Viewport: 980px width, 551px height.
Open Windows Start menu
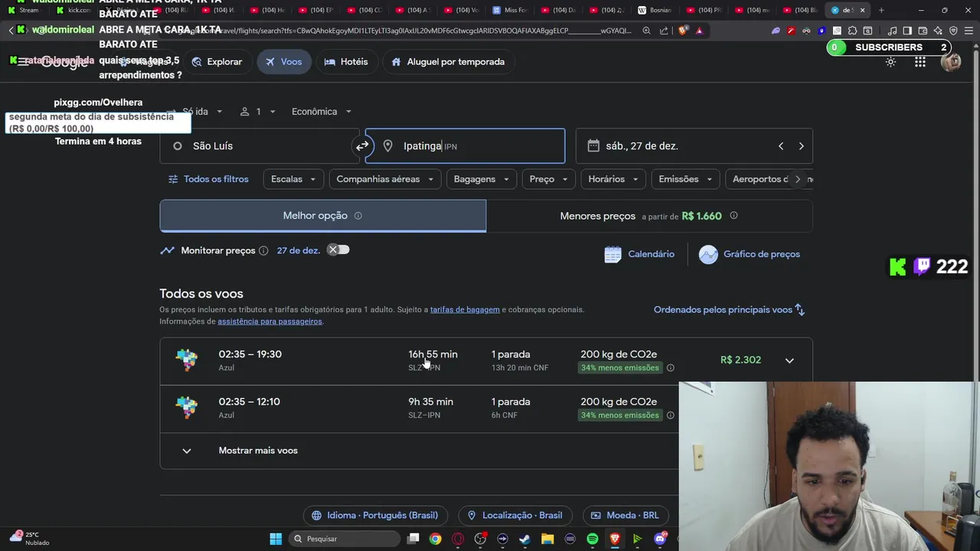[276, 539]
